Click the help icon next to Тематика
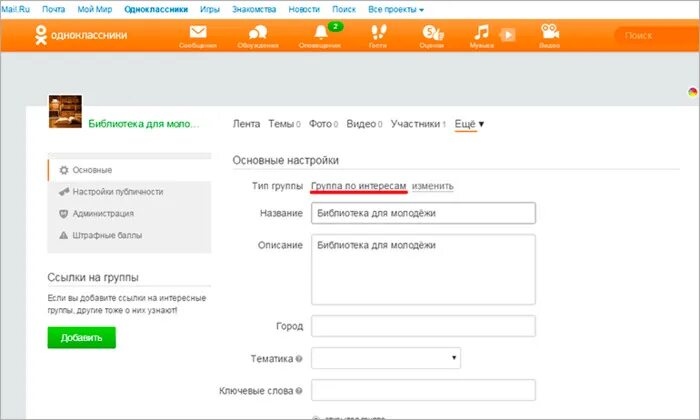The width and height of the screenshot is (700, 420). 299,358
